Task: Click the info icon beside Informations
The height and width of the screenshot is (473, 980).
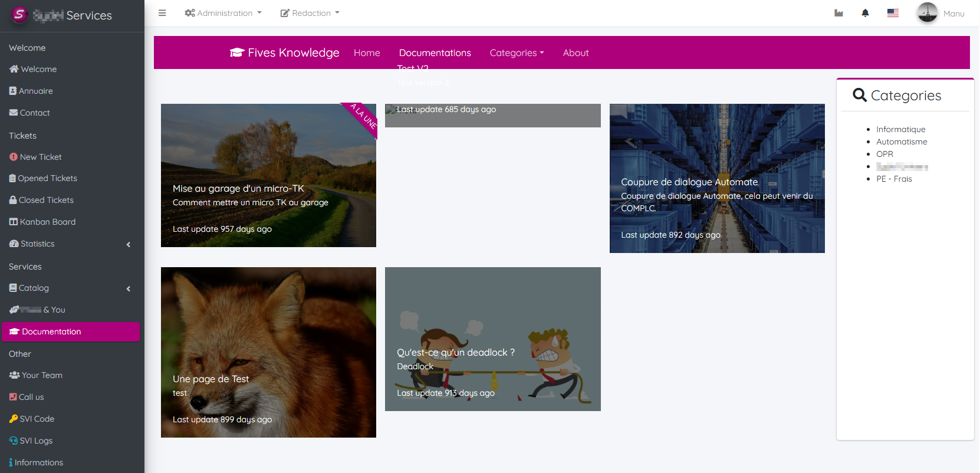Action: coord(11,462)
